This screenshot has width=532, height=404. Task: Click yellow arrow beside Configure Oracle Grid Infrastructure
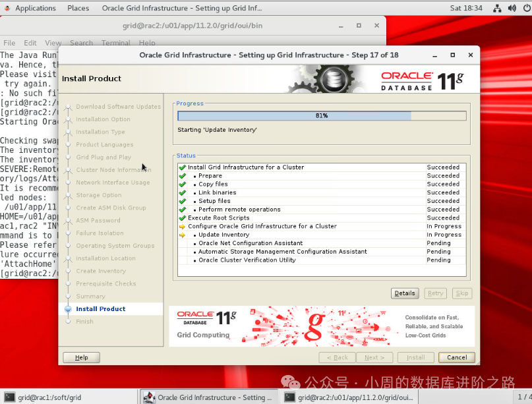click(x=182, y=226)
